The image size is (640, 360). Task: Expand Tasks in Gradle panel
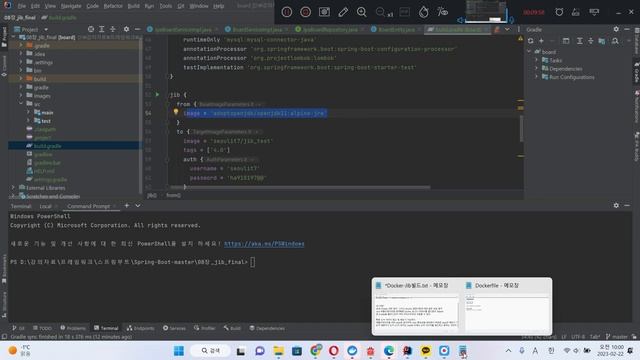coord(537,60)
